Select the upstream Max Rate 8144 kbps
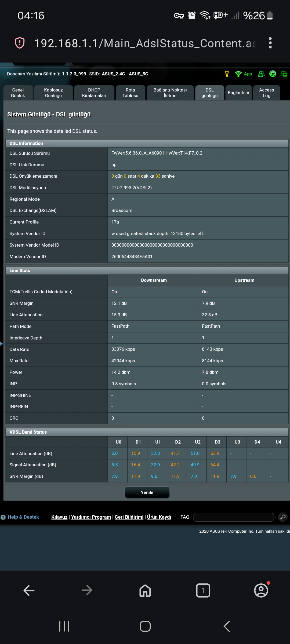 point(213,361)
